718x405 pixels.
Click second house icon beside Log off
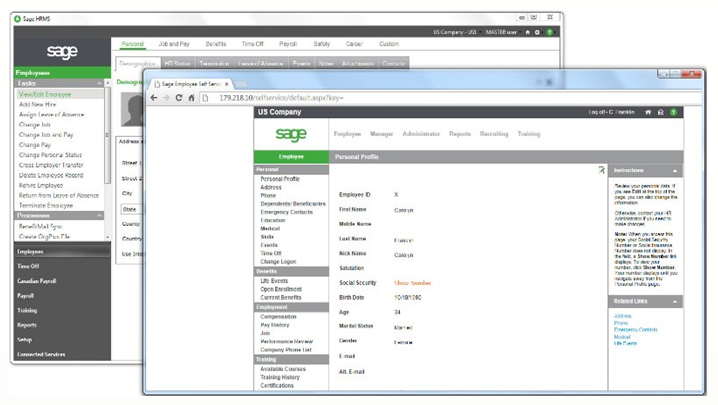(x=660, y=112)
